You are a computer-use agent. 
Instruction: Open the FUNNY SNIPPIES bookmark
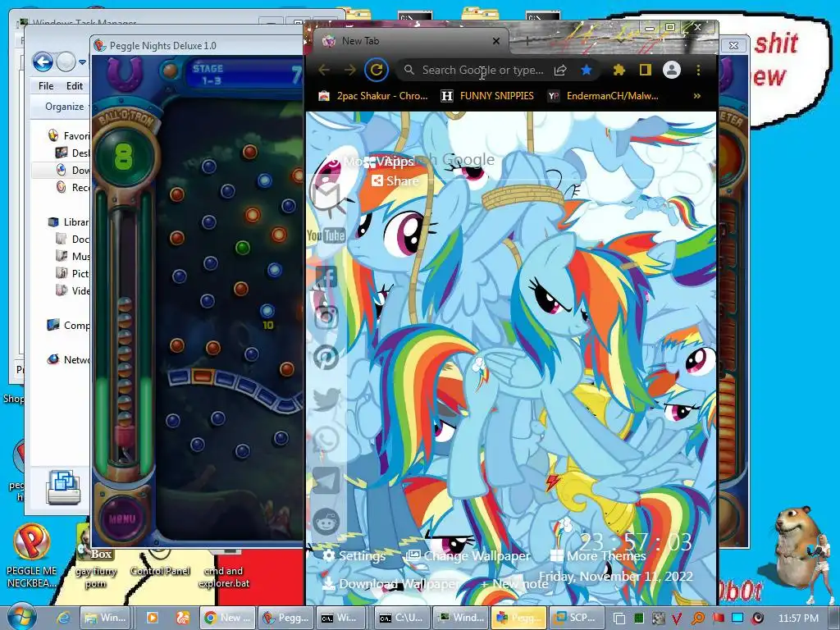pyautogui.click(x=487, y=96)
